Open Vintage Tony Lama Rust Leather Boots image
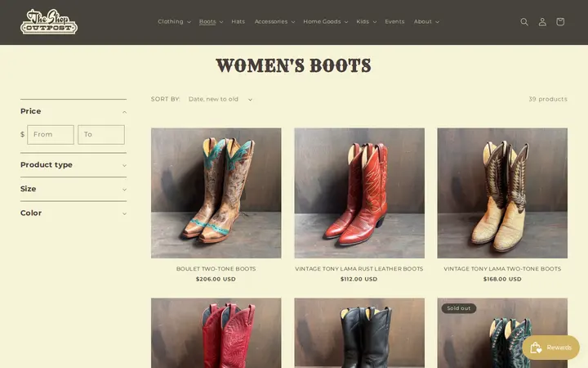This screenshot has height=368, width=588. point(359,193)
